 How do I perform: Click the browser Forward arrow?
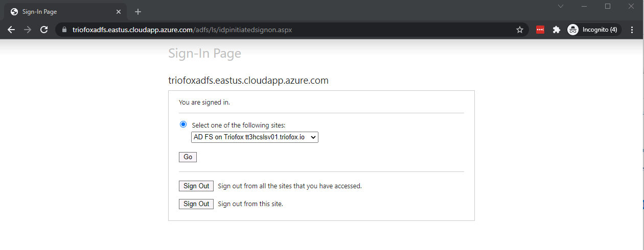28,30
